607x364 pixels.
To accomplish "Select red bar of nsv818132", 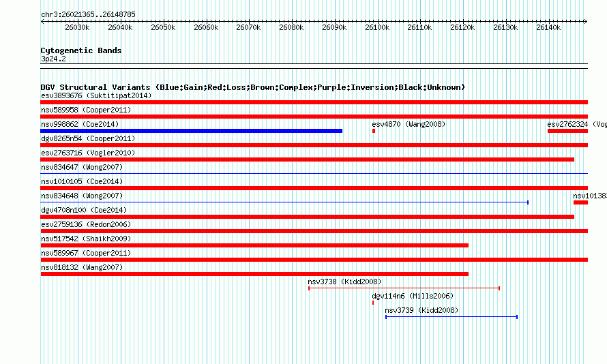I will [254, 274].
